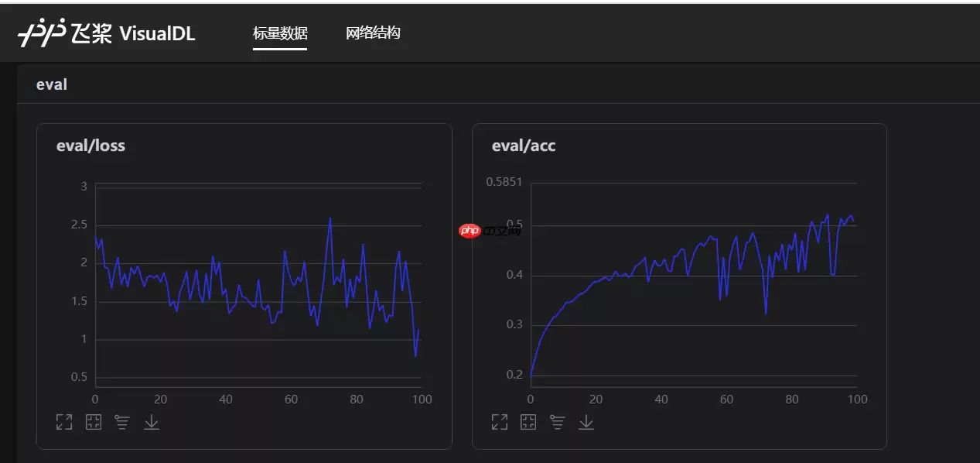
Task: Collapse the eval section header
Action: pyautogui.click(x=51, y=84)
